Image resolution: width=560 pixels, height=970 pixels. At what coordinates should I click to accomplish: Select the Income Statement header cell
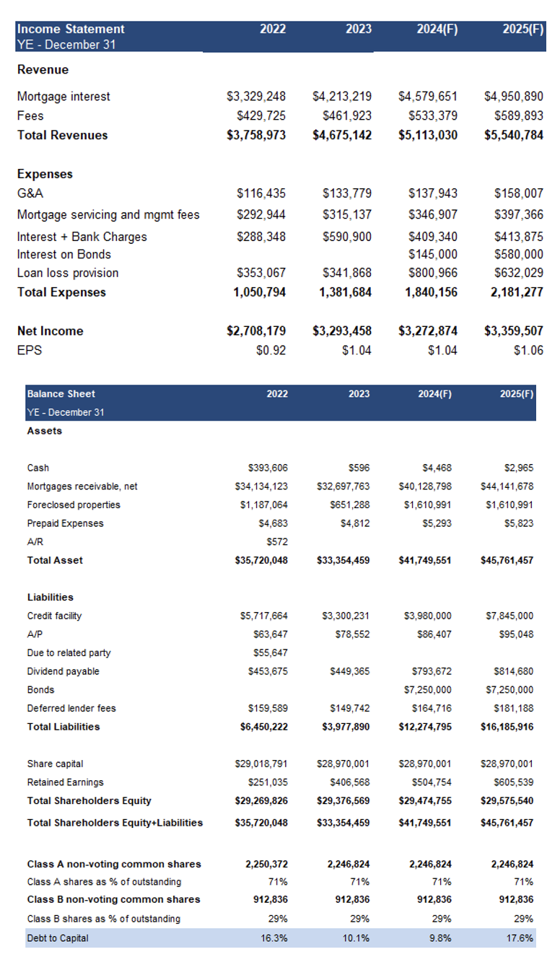pos(71,30)
